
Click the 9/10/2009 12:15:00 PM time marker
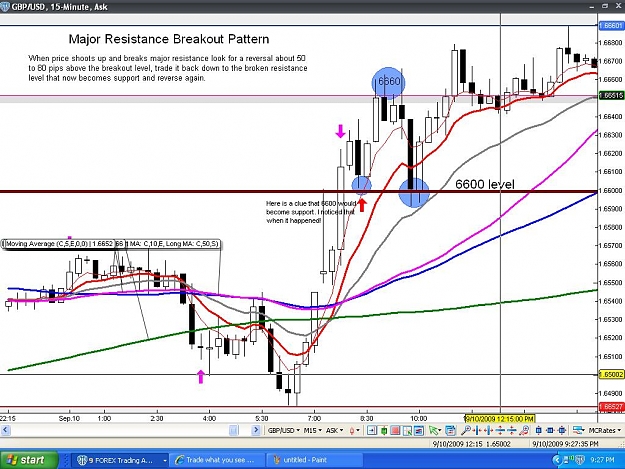(499, 418)
